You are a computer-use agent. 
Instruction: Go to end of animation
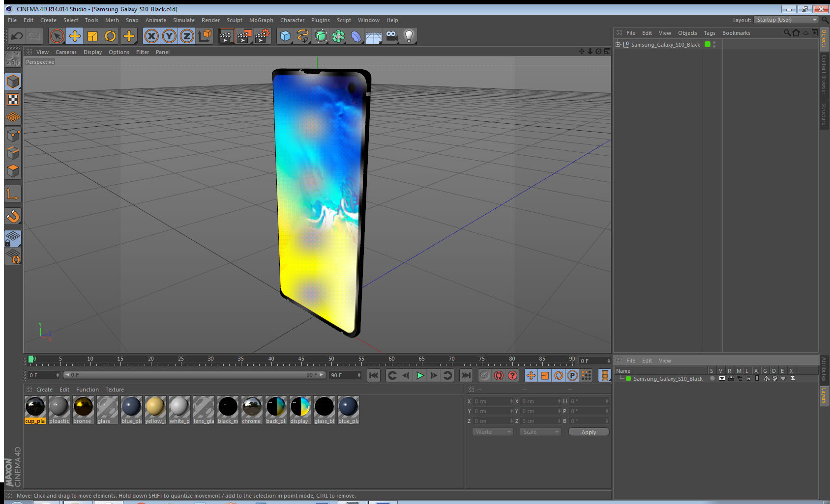click(x=466, y=375)
